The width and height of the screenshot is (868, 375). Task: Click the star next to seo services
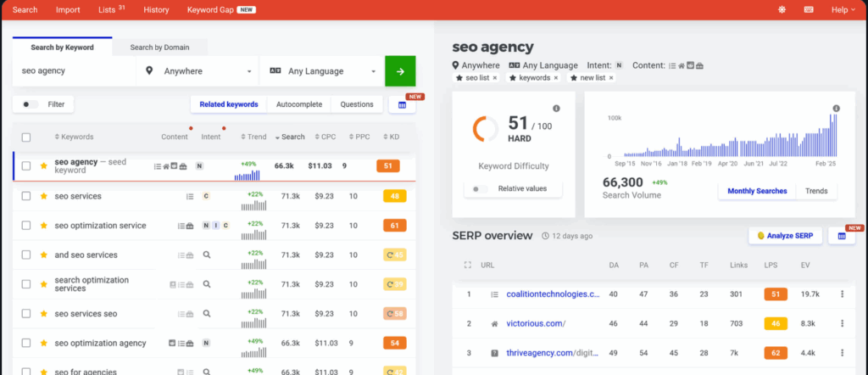[x=44, y=196]
